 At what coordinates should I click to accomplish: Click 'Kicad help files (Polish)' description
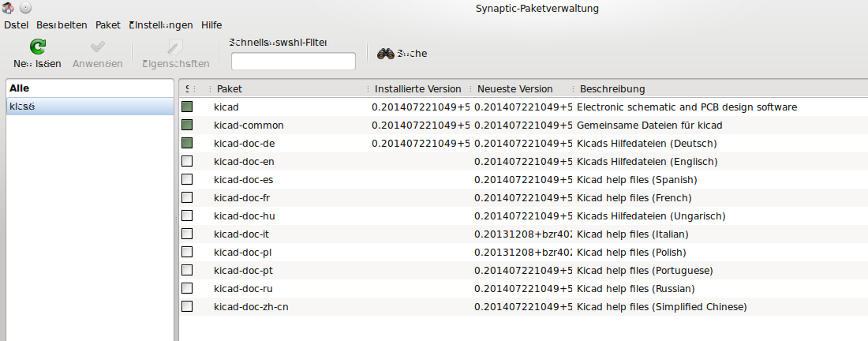[x=631, y=253]
